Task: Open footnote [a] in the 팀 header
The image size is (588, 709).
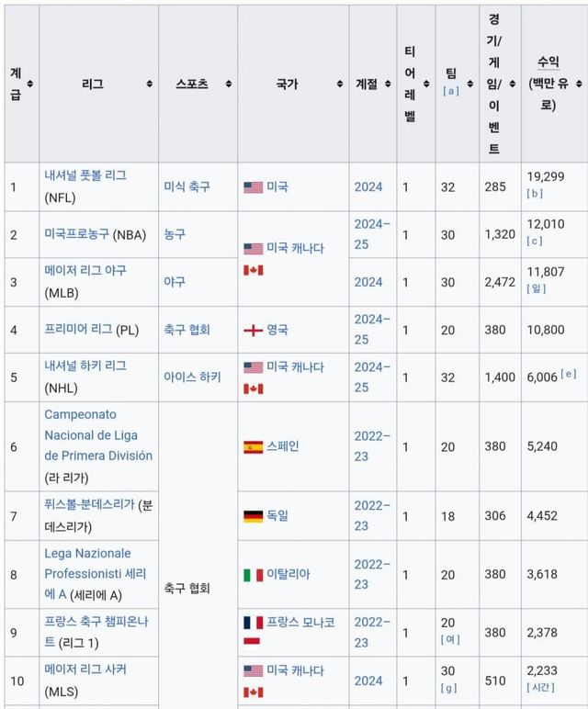Action: pyautogui.click(x=450, y=91)
